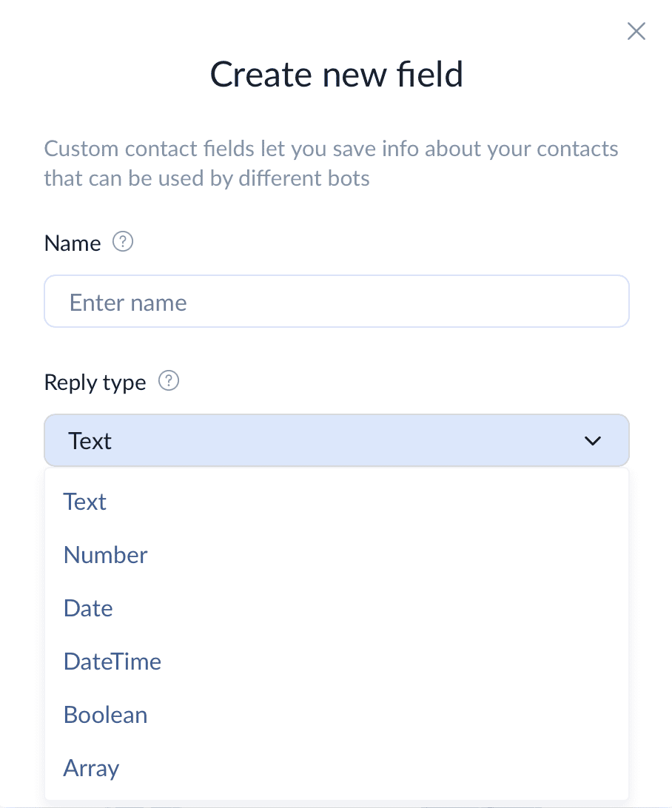This screenshot has height=808, width=672.
Task: Select Array as the reply type
Action: coord(337,768)
